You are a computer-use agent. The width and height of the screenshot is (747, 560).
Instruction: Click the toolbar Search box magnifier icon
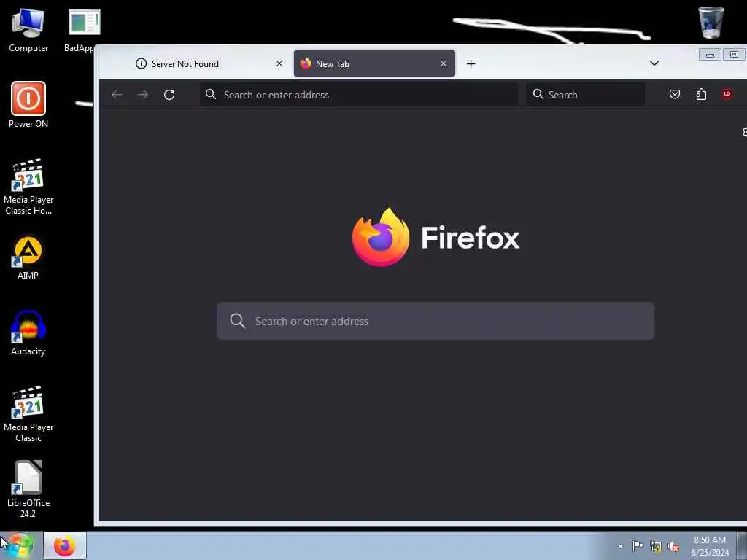[538, 94]
